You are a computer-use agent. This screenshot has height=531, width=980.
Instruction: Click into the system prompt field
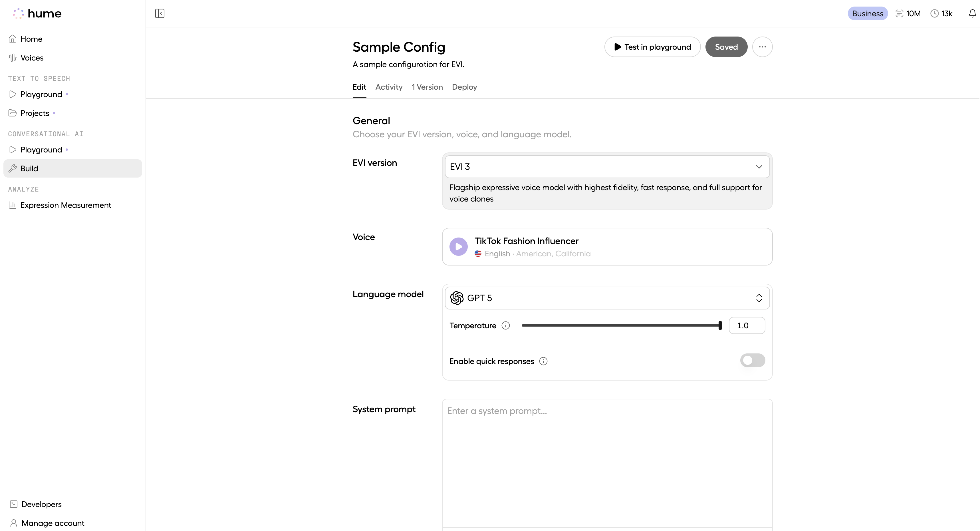pyautogui.click(x=607, y=460)
